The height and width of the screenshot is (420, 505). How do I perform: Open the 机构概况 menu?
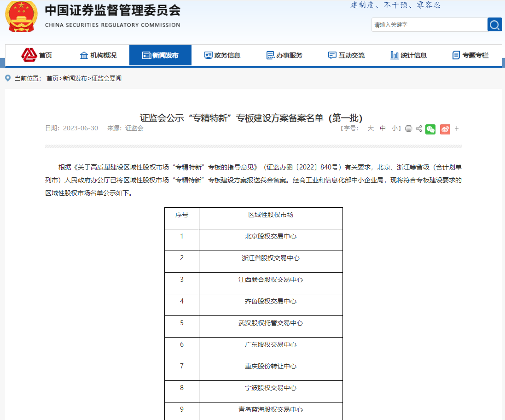click(98, 55)
